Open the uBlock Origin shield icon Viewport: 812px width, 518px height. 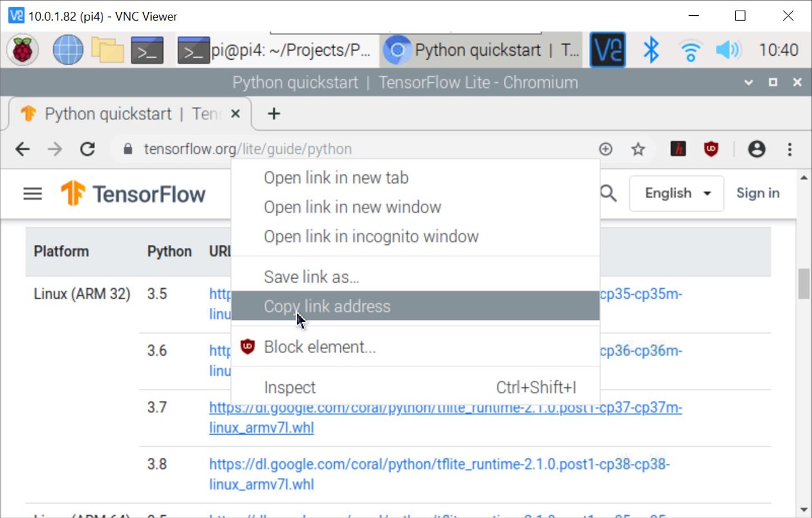711,150
